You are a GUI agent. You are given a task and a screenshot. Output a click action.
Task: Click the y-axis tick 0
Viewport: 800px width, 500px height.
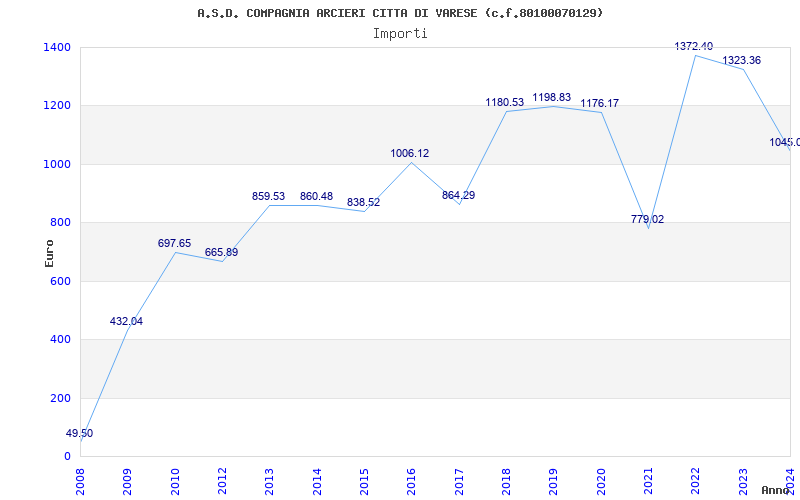[68, 456]
